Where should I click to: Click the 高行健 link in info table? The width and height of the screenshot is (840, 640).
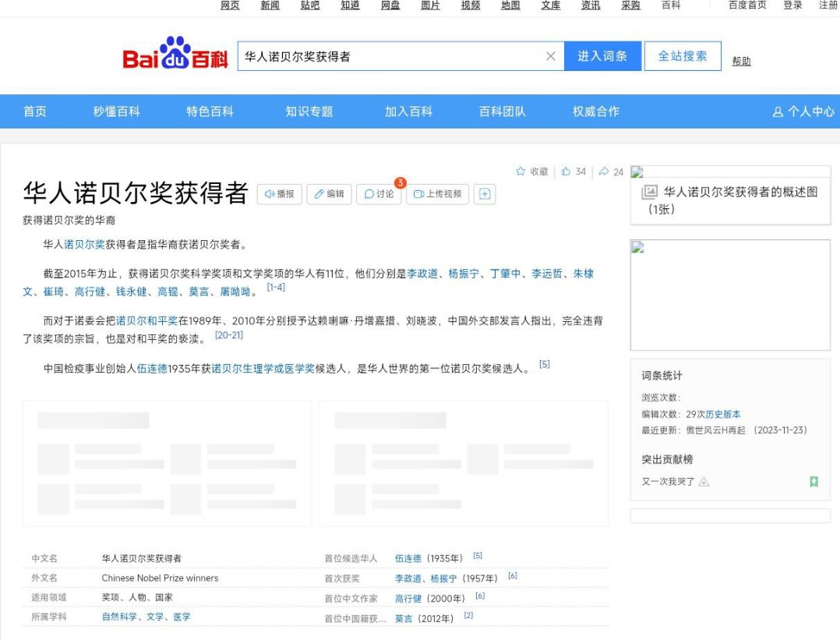tap(408, 598)
